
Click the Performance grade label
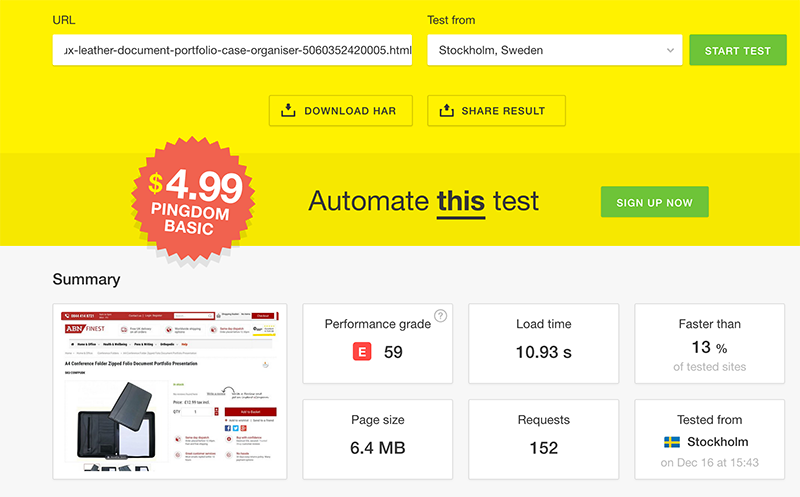pyautogui.click(x=378, y=324)
